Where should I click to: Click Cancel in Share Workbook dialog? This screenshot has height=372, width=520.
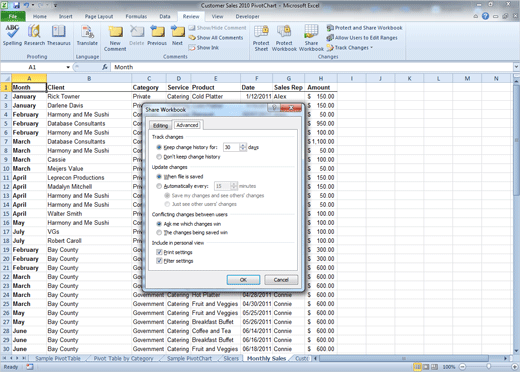click(x=281, y=280)
